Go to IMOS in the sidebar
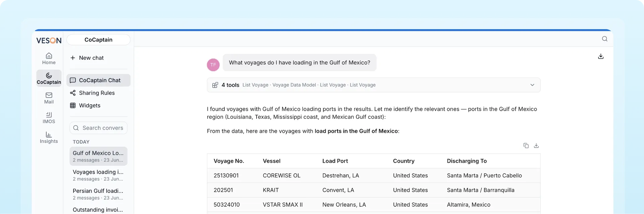 coord(49,118)
